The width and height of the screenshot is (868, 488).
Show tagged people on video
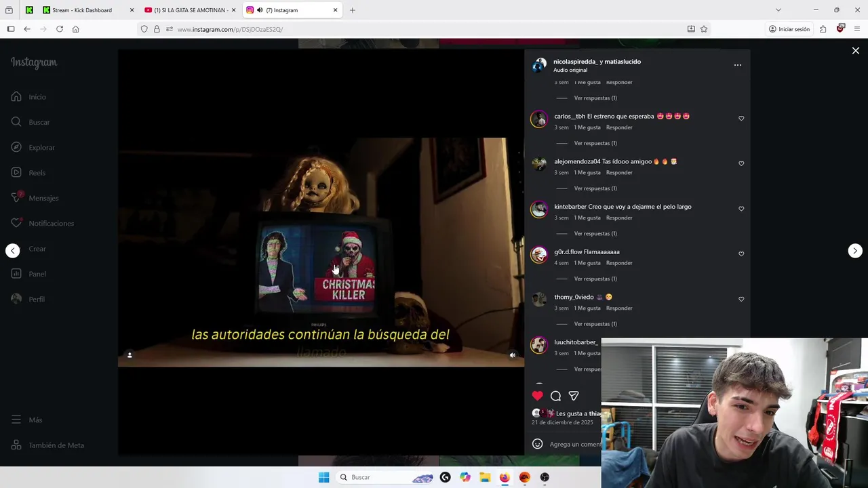click(x=130, y=354)
